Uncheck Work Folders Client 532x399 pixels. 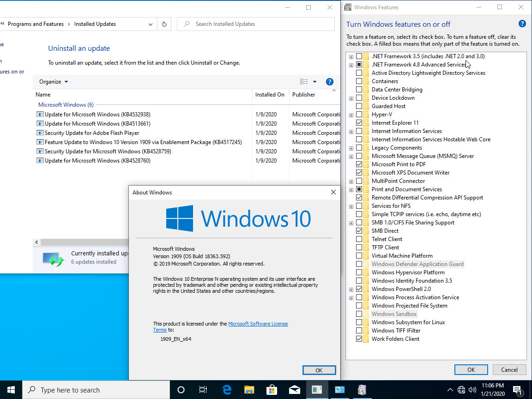[359, 339]
